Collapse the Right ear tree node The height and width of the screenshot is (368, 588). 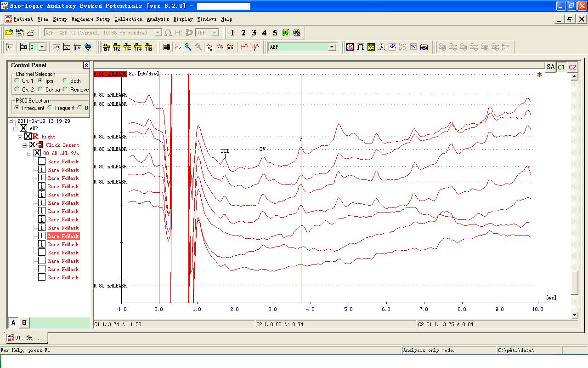point(20,137)
